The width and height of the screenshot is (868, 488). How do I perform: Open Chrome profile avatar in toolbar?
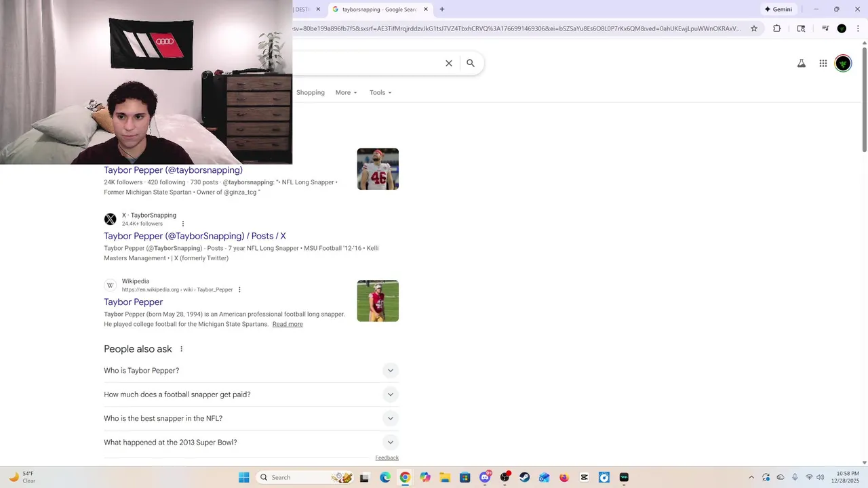(x=842, y=28)
